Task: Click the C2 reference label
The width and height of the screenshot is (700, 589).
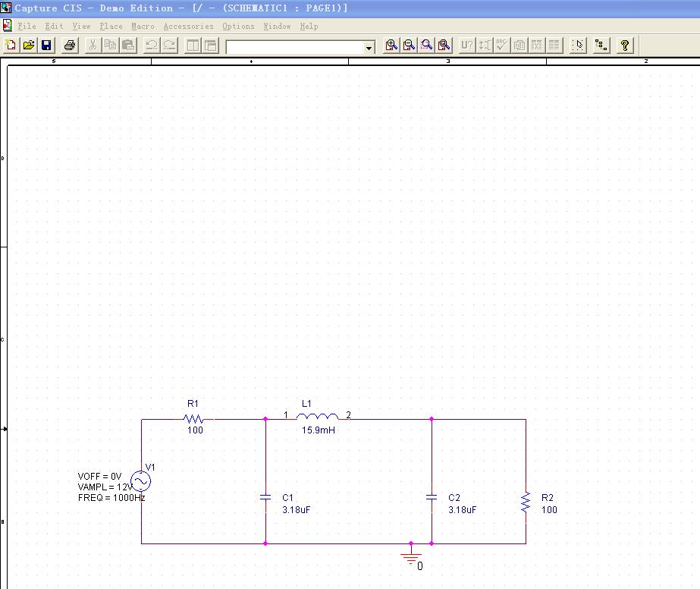Action: click(454, 498)
